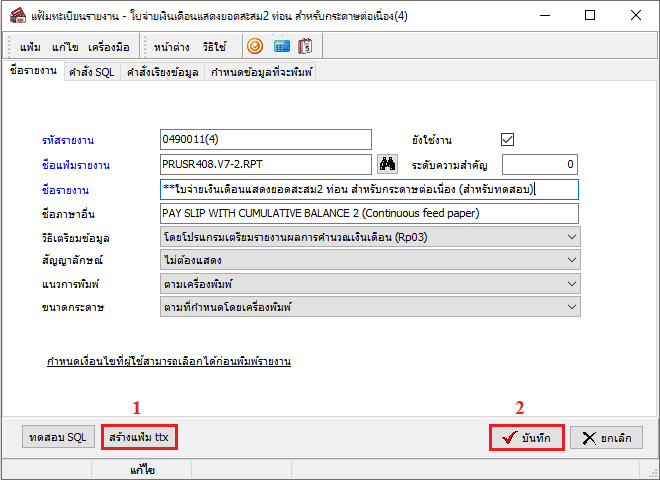Click the blue calendar toolbar icon
This screenshot has height=480, width=660.
coord(281,46)
